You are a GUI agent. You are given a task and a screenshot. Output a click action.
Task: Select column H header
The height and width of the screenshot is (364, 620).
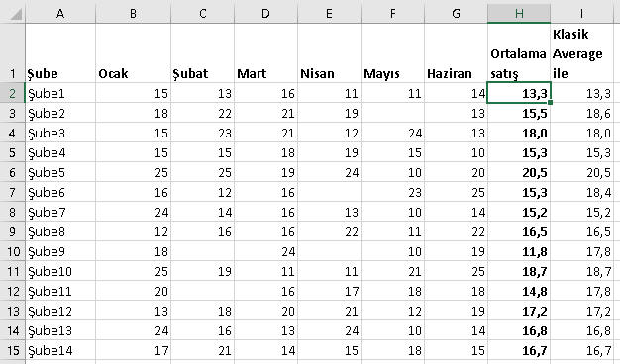point(519,14)
